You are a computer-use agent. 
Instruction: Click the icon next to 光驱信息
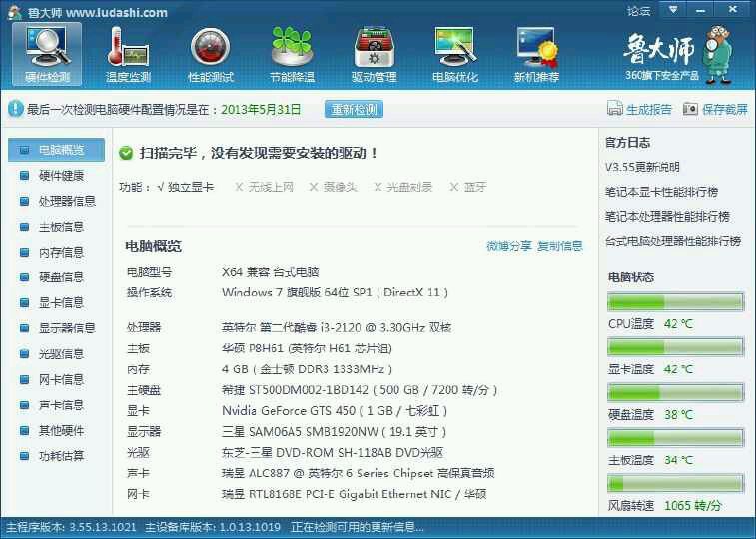(24, 354)
